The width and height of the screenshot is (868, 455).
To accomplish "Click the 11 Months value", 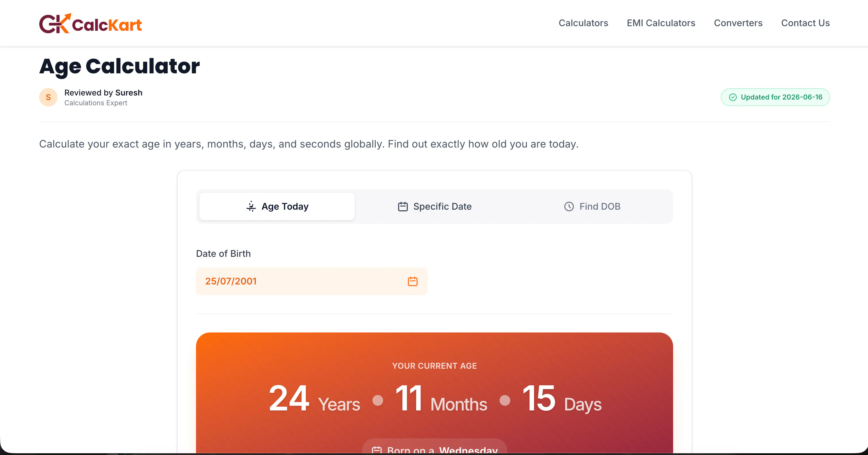I will pos(441,399).
